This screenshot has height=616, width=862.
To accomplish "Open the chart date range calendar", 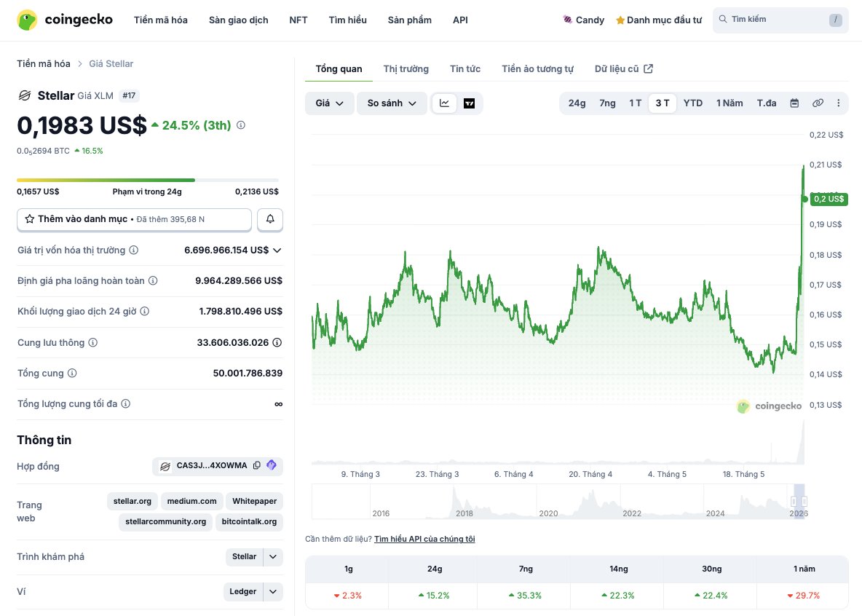I will [794, 103].
